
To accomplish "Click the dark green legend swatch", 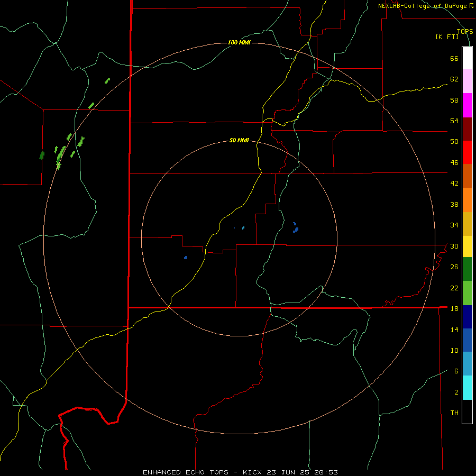I will (467, 269).
